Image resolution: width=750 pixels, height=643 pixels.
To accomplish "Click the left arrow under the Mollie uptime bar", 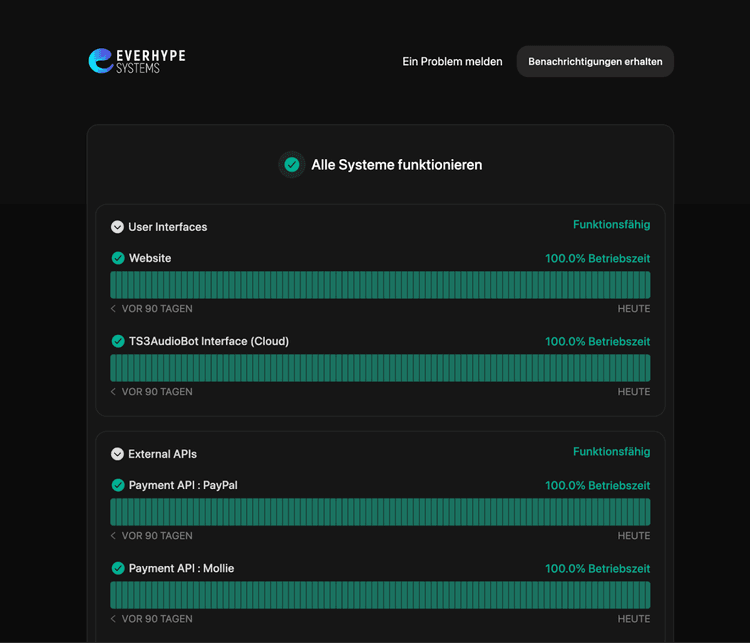I will click(113, 619).
